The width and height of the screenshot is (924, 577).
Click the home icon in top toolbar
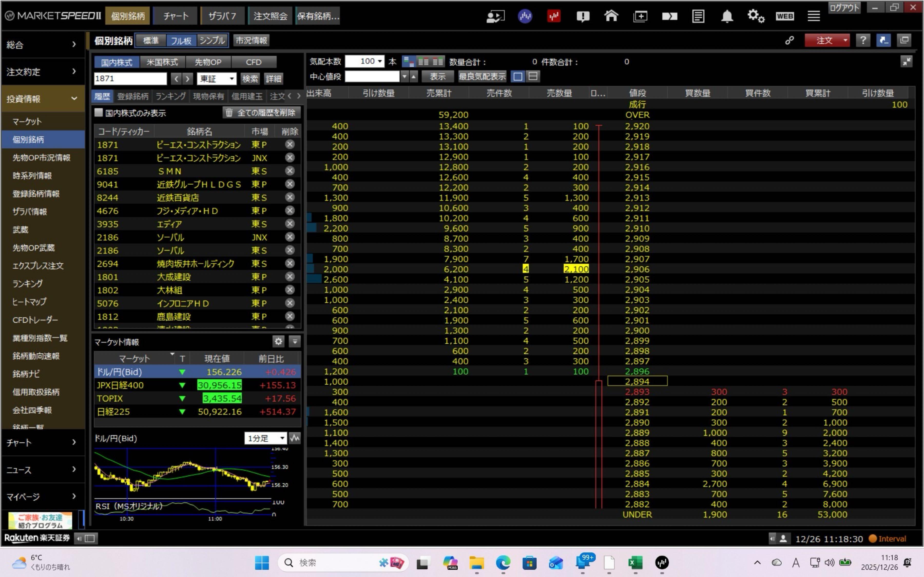coord(611,16)
